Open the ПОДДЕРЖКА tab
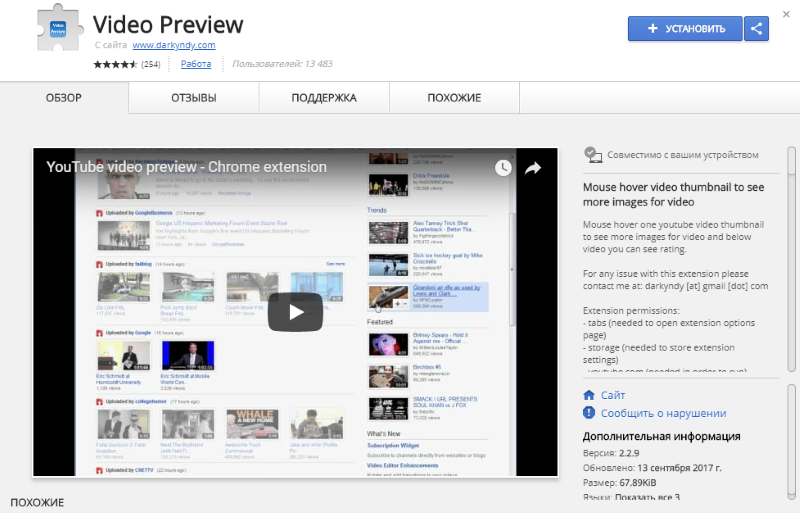 coord(324,98)
